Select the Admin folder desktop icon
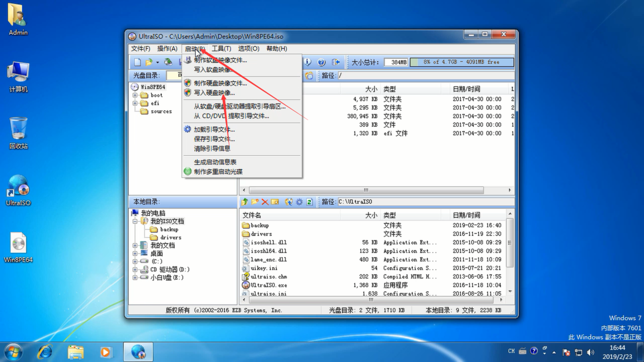The height and width of the screenshot is (362, 644). coord(18,20)
